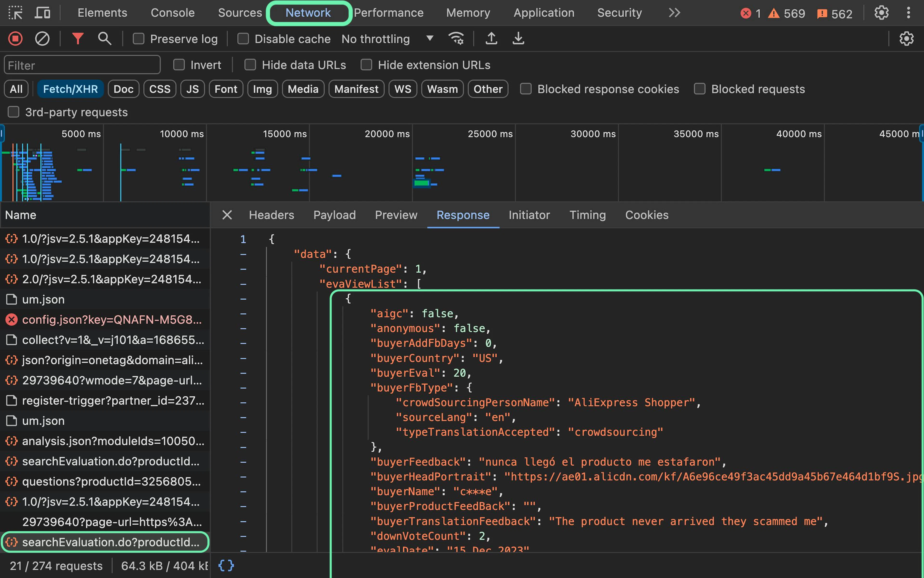Tick Hide extension URLs checkbox
The height and width of the screenshot is (578, 924).
(366, 65)
